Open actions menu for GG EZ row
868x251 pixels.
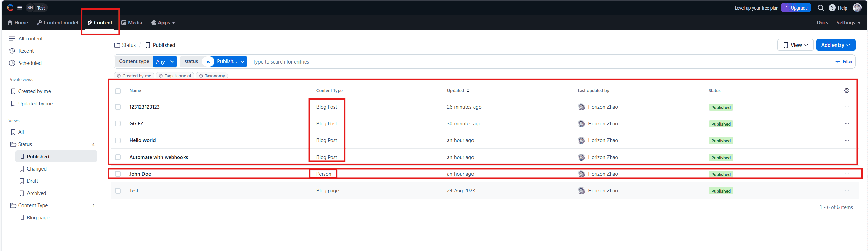coord(847,123)
